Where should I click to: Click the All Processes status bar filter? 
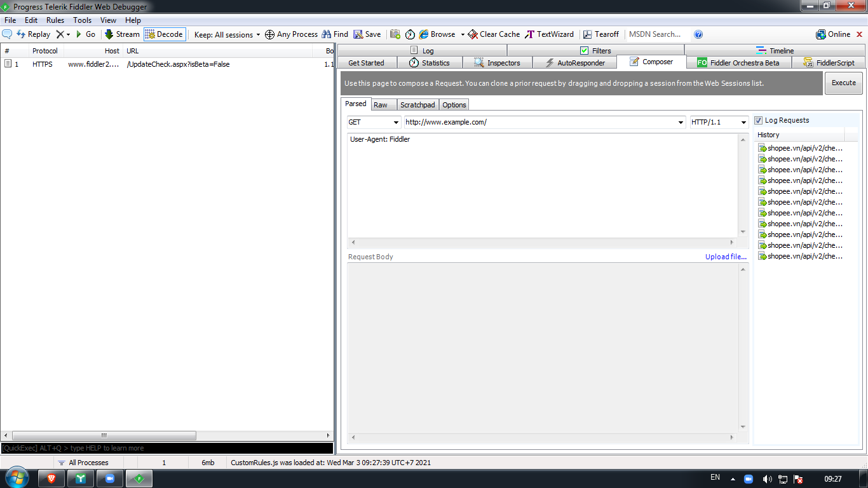pos(83,463)
